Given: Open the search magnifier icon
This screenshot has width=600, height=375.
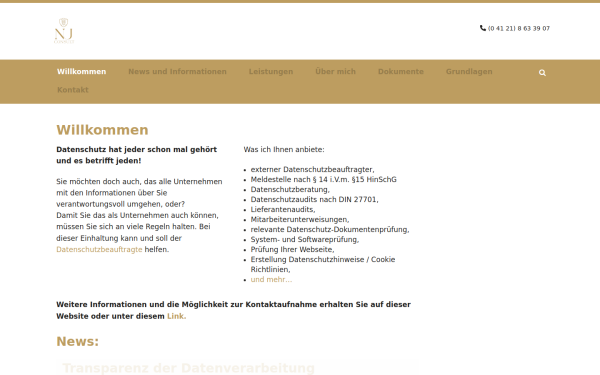Looking at the screenshot, I should 542,73.
